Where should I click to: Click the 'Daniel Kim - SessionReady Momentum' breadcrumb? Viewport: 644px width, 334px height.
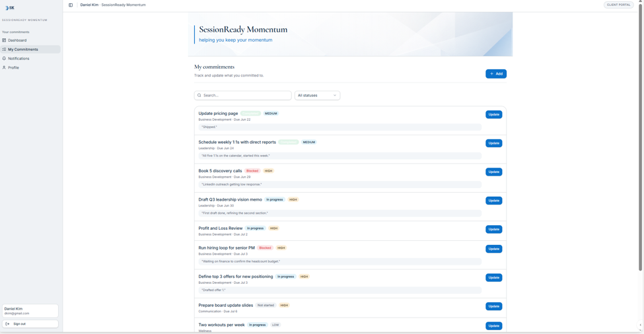113,5
